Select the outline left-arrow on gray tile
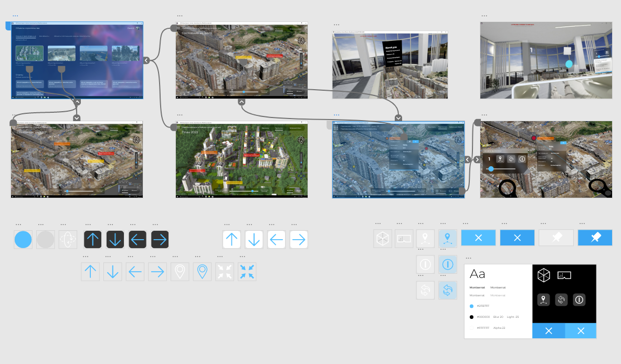The width and height of the screenshot is (621, 364). click(x=135, y=272)
